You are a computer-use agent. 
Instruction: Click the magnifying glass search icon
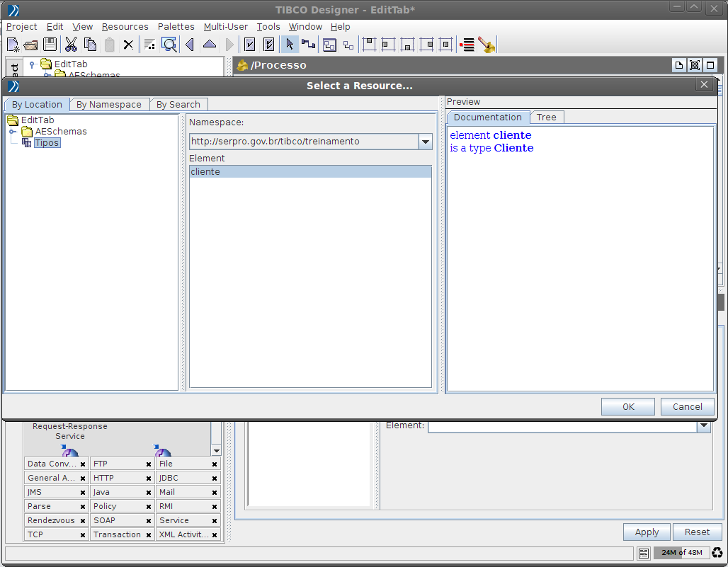(169, 45)
